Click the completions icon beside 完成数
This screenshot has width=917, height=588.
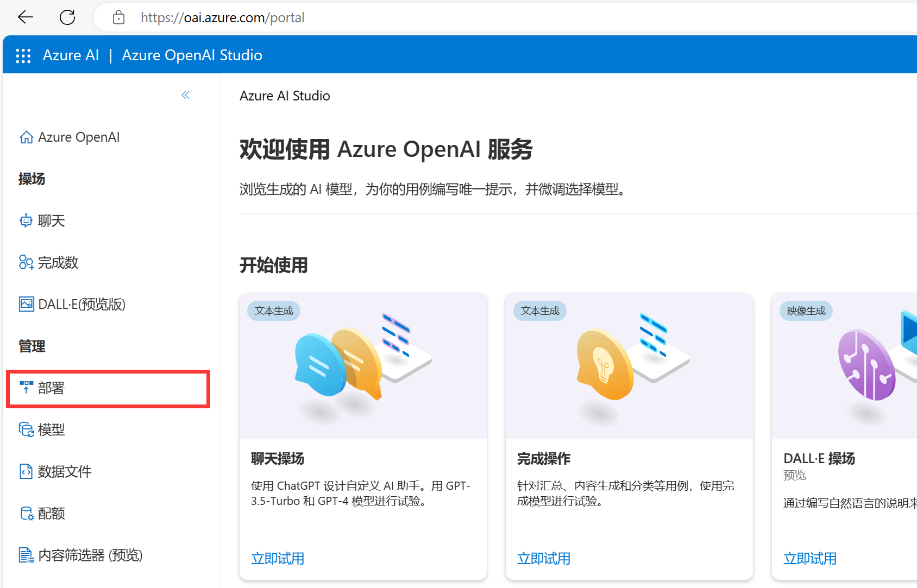pos(26,263)
